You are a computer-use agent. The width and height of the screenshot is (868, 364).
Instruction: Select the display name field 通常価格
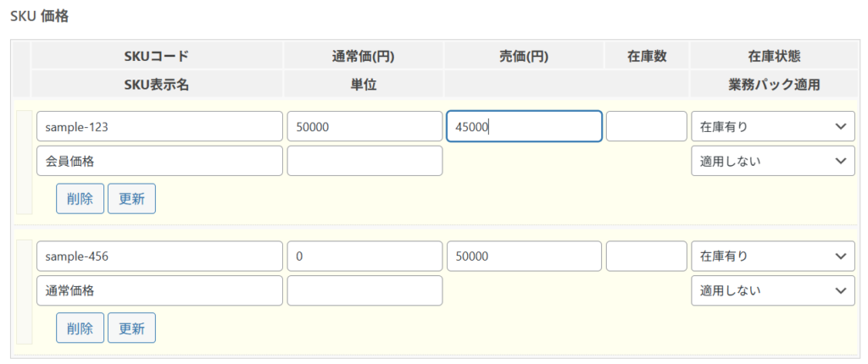(x=159, y=290)
